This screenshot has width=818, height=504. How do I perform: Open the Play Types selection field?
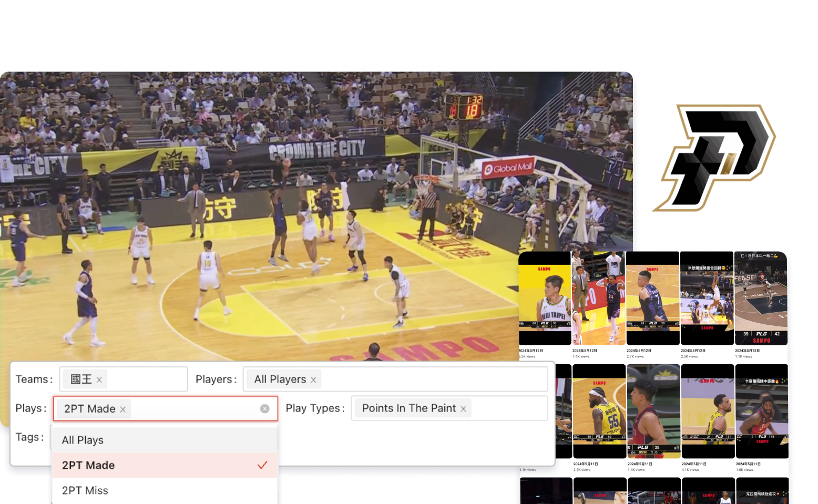click(x=449, y=408)
